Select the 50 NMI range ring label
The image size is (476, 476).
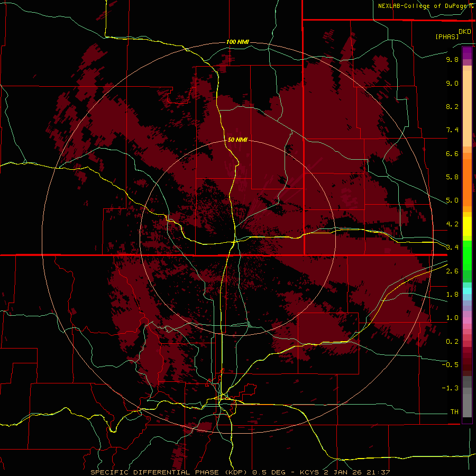(237, 140)
